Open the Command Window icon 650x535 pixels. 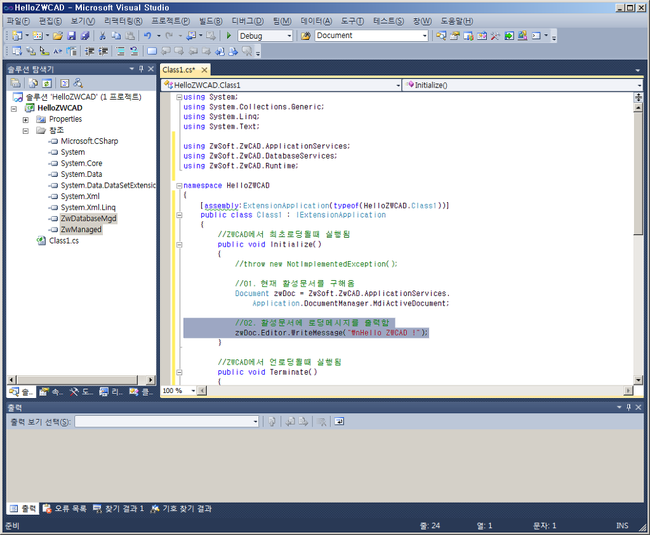point(536,36)
